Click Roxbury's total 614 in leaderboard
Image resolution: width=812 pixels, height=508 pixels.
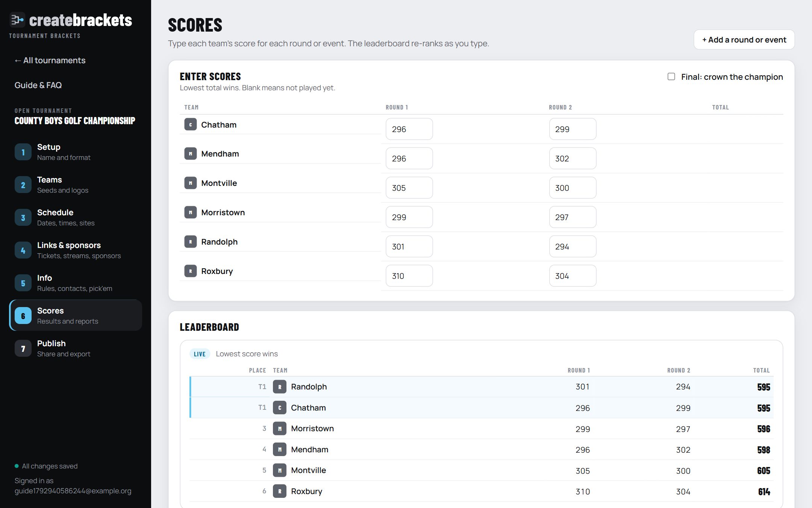click(x=764, y=491)
